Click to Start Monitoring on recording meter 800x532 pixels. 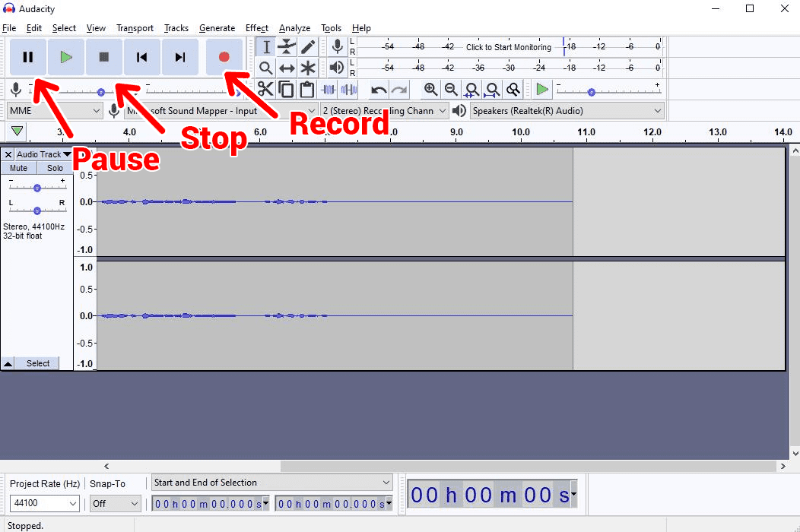click(x=508, y=47)
